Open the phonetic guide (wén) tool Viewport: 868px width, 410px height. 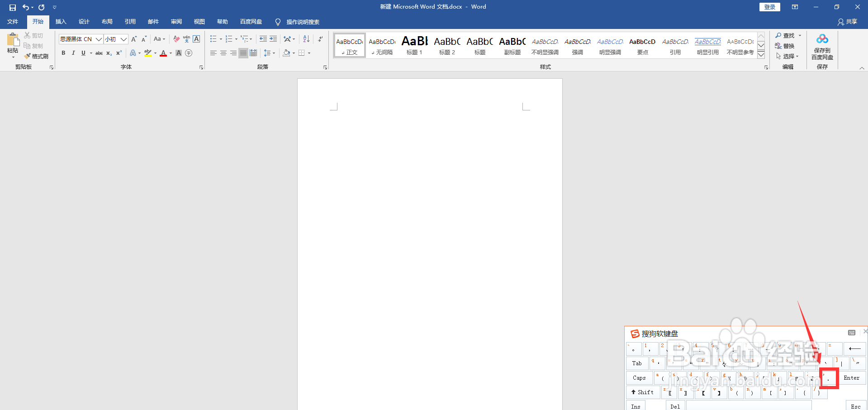tap(186, 39)
